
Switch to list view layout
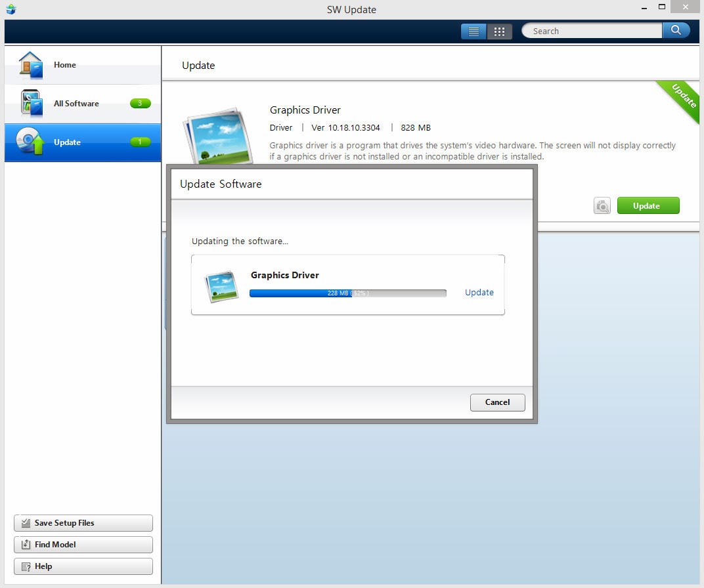473,31
